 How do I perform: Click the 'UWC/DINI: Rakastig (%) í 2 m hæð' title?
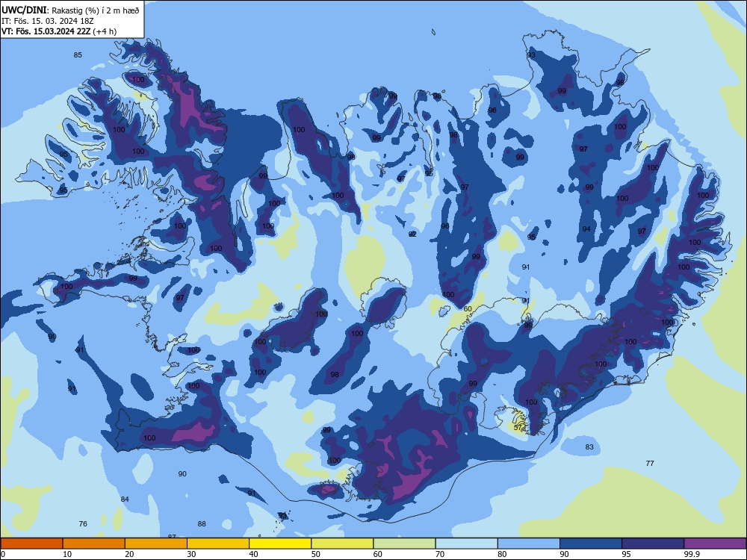[70, 10]
